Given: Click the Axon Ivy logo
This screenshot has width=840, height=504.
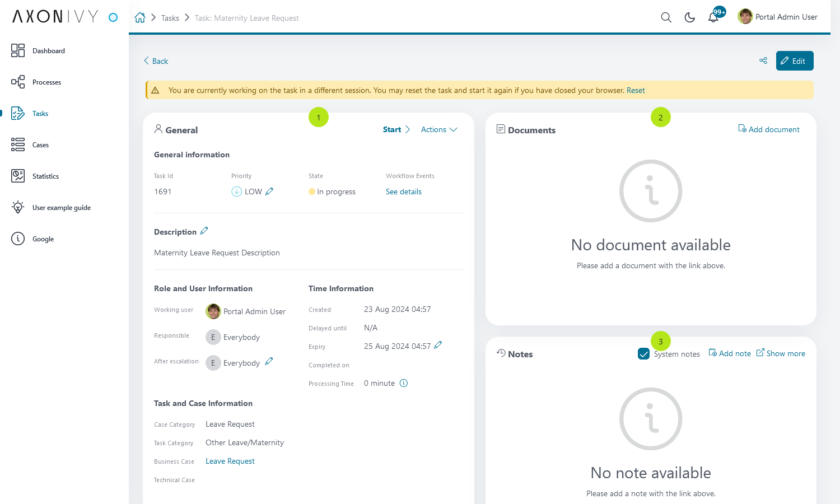Looking at the screenshot, I should click(x=55, y=17).
